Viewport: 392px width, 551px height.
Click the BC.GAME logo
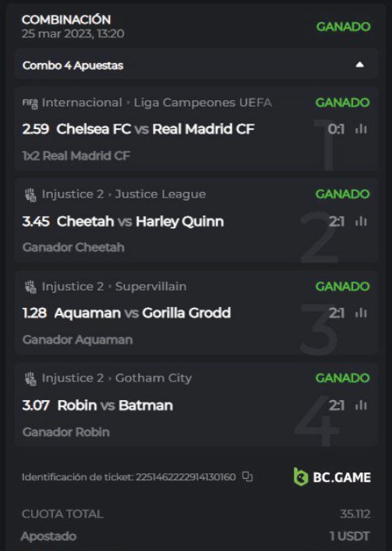coord(332,477)
